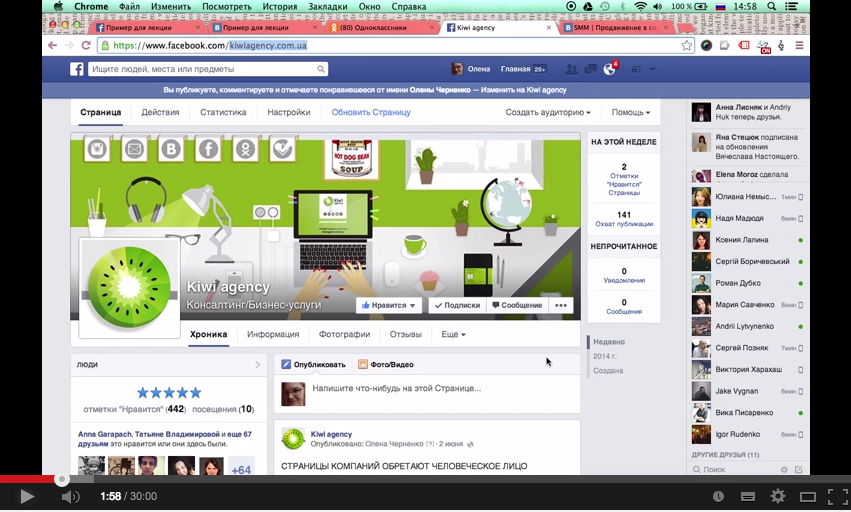Switch to the Действия tab
The width and height of the screenshot is (851, 512).
click(x=160, y=112)
